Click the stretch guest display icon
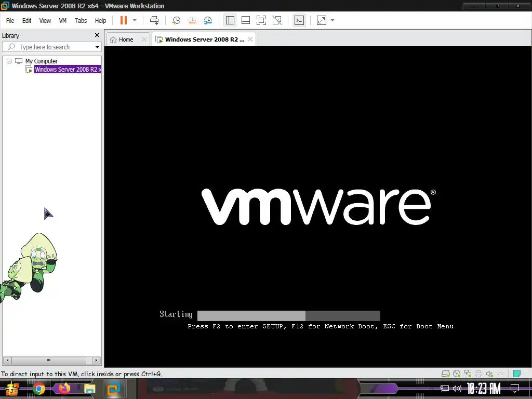Viewport: 532px width, 399px height. pos(321,20)
